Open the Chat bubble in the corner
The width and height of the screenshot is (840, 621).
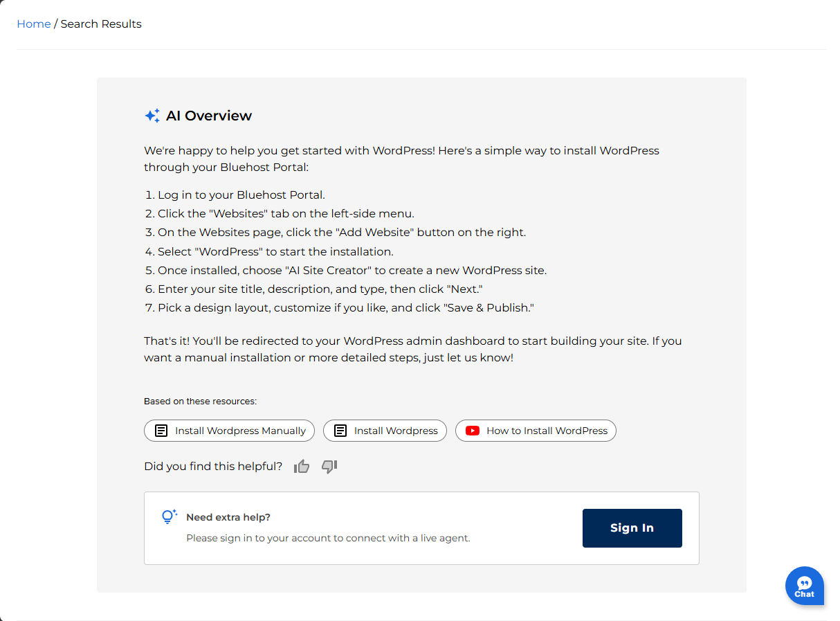tap(804, 585)
